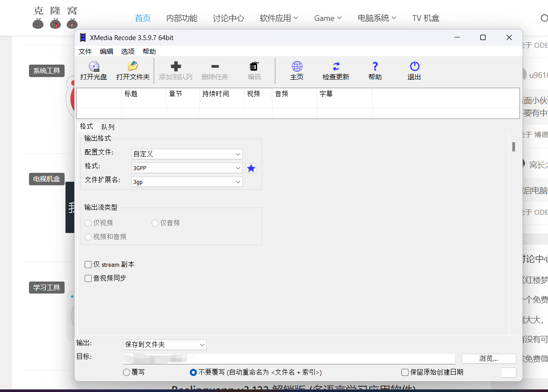This screenshot has width=548, height=392.
Task: Open TV 机盒 link on the website
Action: [426, 18]
